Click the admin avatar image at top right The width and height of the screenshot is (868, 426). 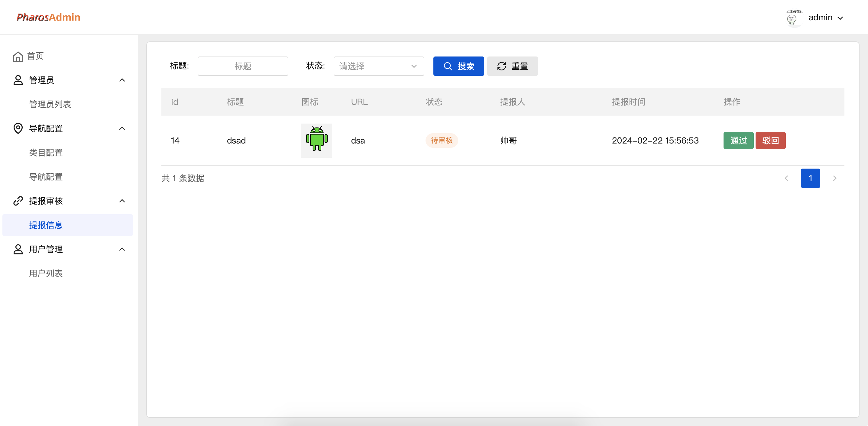click(792, 18)
